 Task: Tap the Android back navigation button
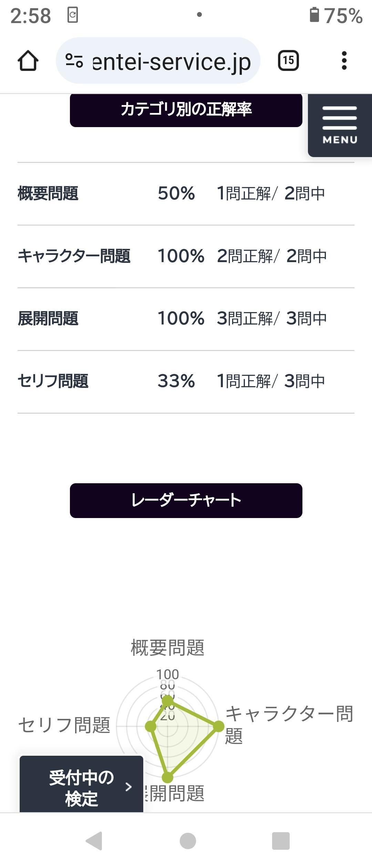point(94,841)
